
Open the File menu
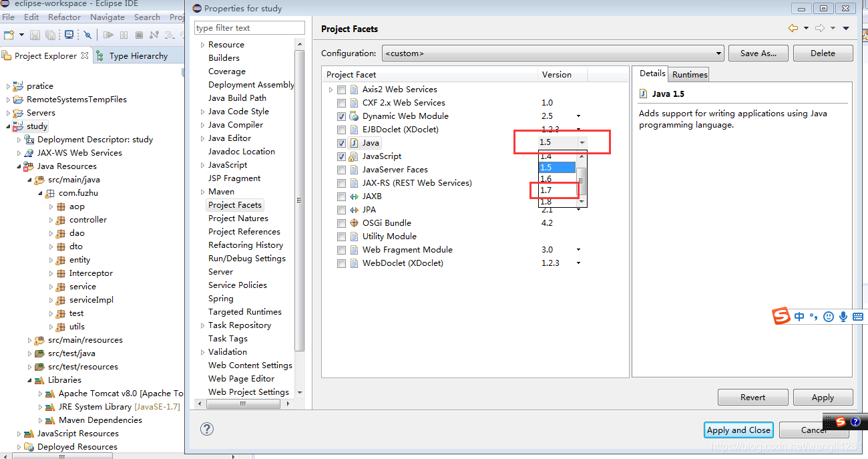click(x=8, y=17)
